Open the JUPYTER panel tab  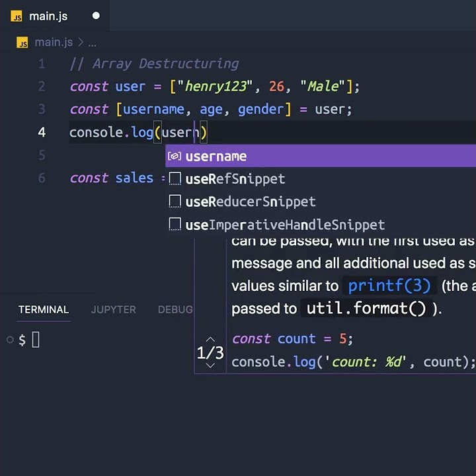tap(113, 309)
